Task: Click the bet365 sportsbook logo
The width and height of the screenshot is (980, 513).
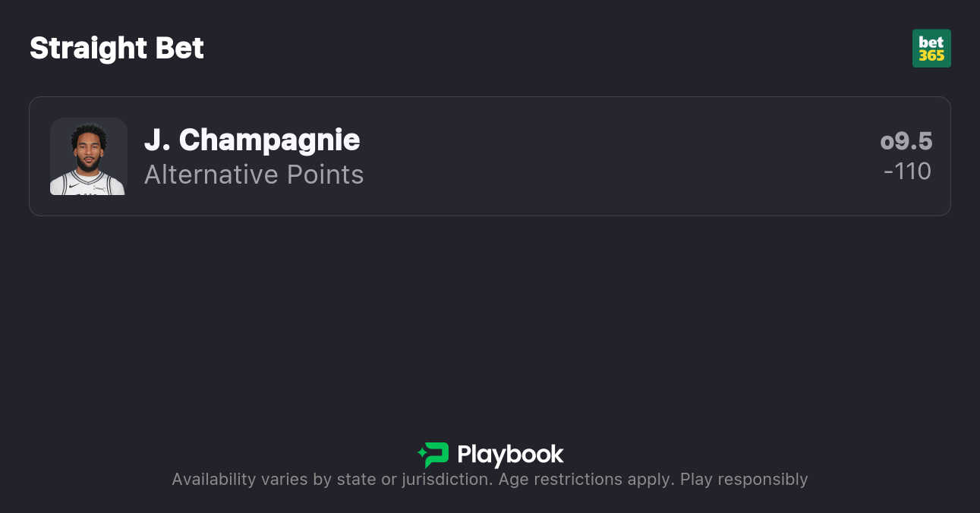Action: 931,49
